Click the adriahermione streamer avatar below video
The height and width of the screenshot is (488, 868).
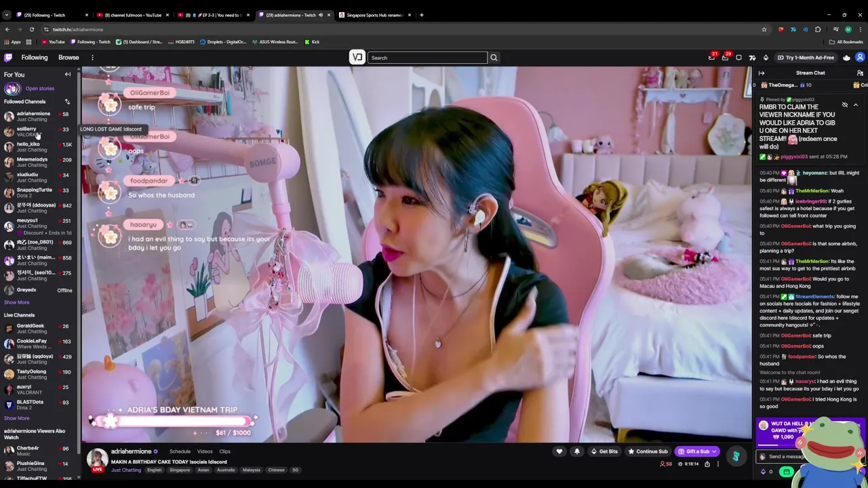[x=97, y=459]
